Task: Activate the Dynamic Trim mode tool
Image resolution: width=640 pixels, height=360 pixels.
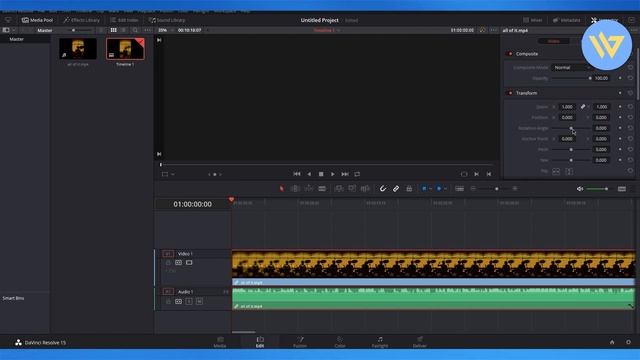Action: point(309,189)
